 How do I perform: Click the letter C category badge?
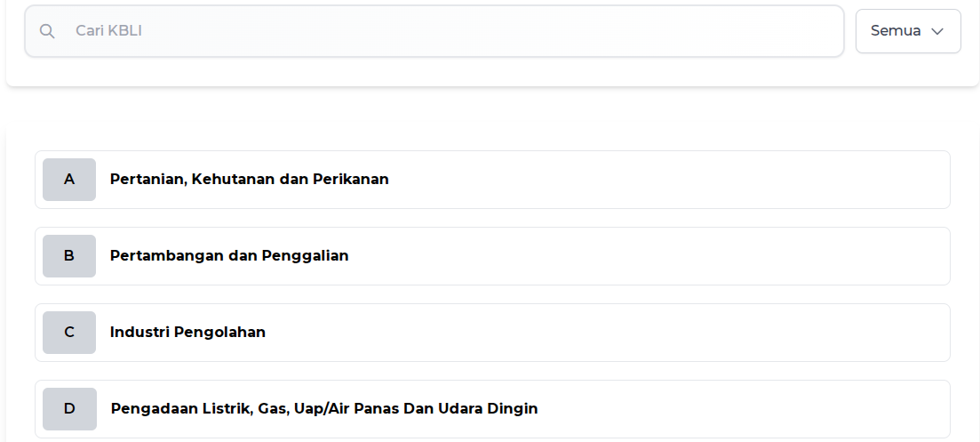tap(69, 333)
